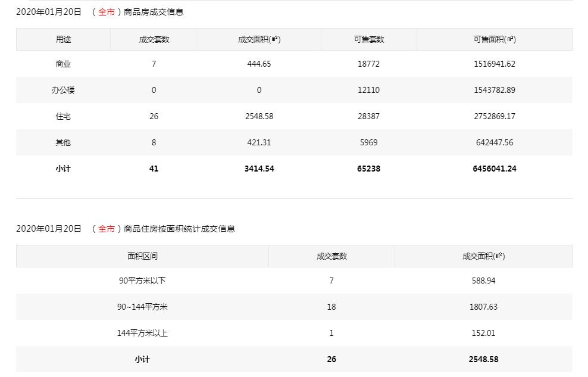This screenshot has width=588, height=377.
Task: Select bold 2548.58 in area table subtotal
Action: tap(483, 359)
